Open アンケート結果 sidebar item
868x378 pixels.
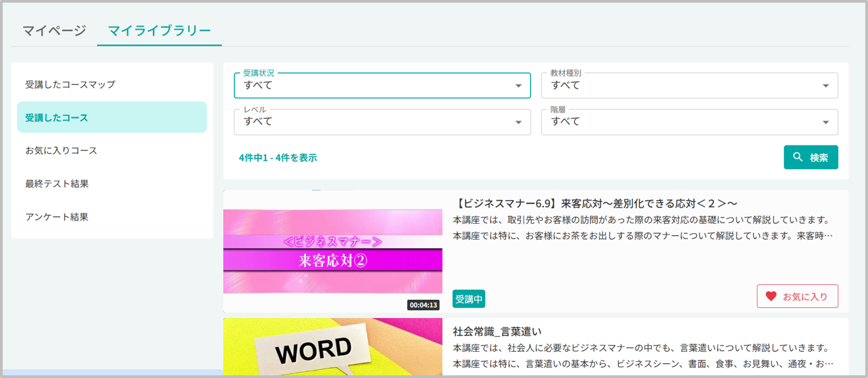tap(112, 217)
